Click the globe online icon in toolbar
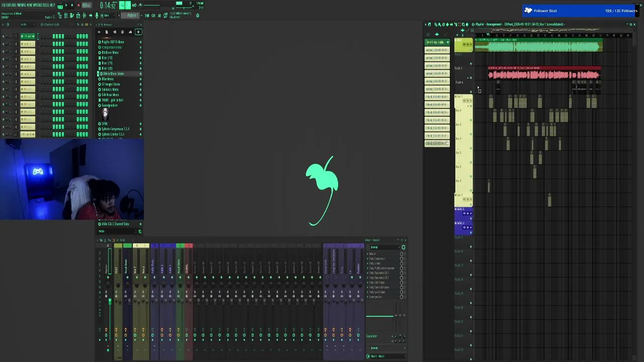 coord(198,16)
